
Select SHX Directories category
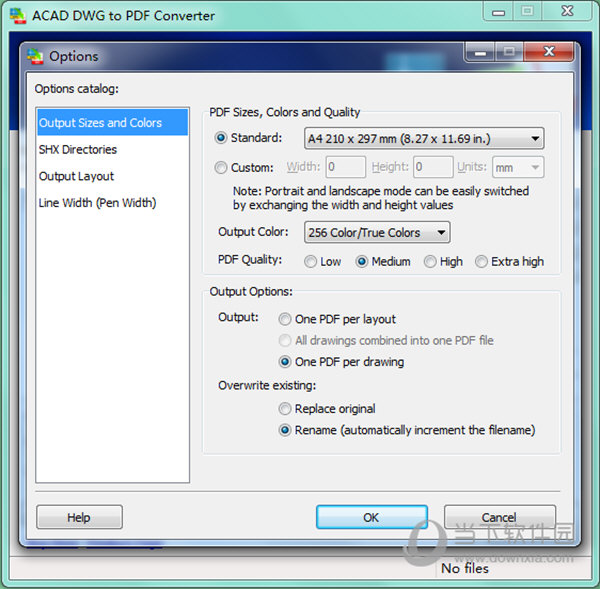(112, 149)
